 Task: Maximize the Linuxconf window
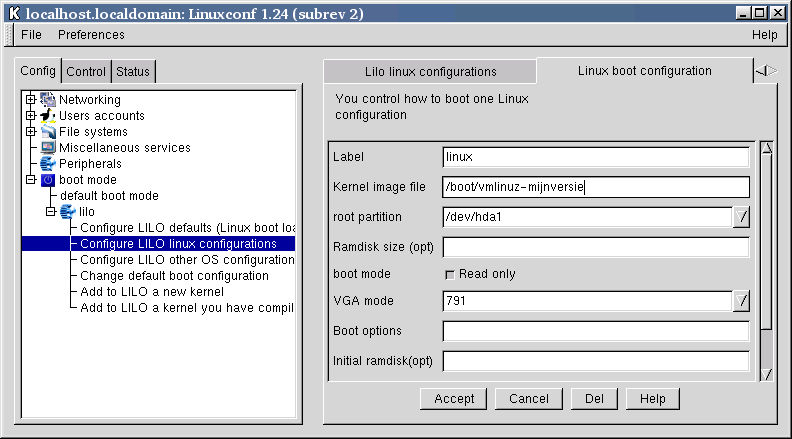click(x=760, y=13)
